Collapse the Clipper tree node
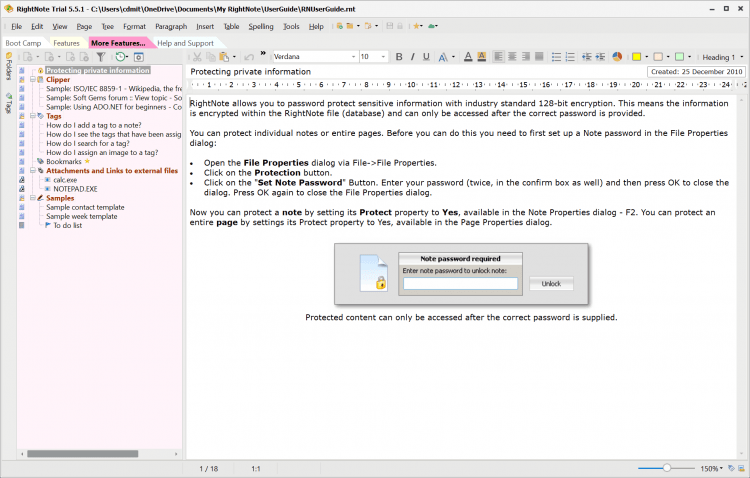 click(33, 79)
